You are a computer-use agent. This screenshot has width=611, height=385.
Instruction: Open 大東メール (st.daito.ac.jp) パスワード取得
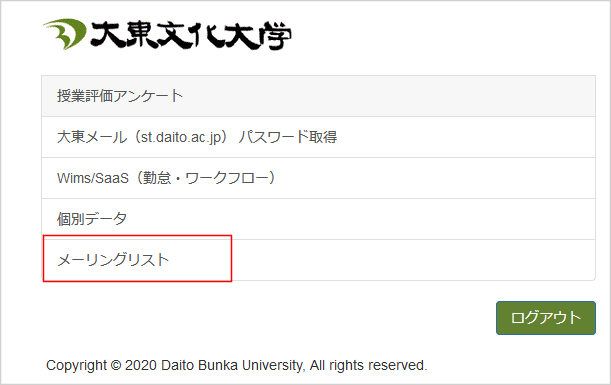[318, 137]
